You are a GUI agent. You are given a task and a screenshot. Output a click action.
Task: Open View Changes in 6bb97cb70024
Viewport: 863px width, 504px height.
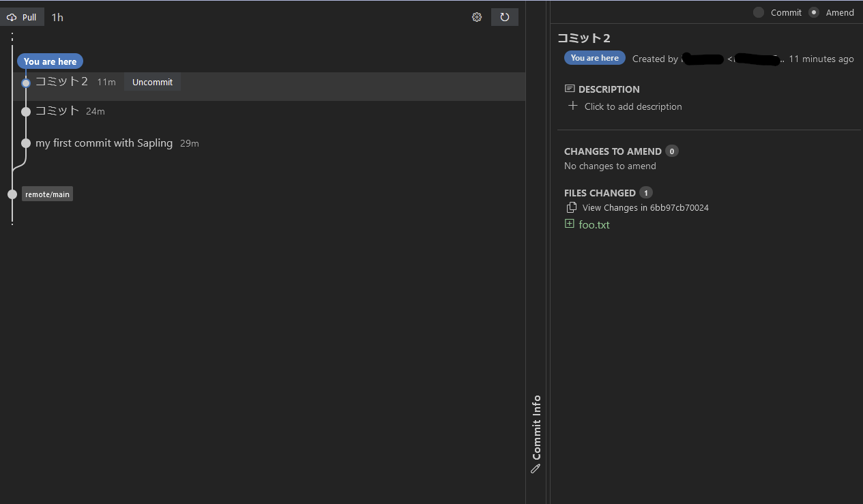(x=645, y=207)
